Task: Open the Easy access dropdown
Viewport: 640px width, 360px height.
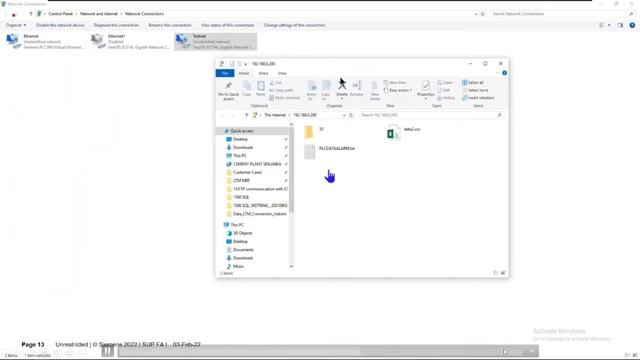Action: tap(398, 90)
